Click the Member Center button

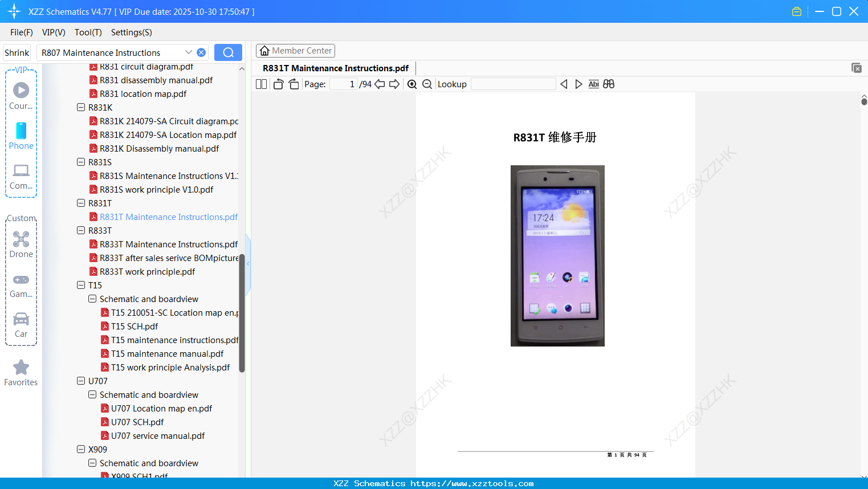pos(295,50)
